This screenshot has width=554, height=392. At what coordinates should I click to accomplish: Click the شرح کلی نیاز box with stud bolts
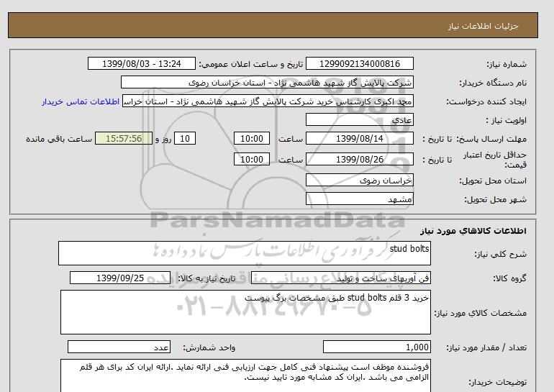(245, 253)
